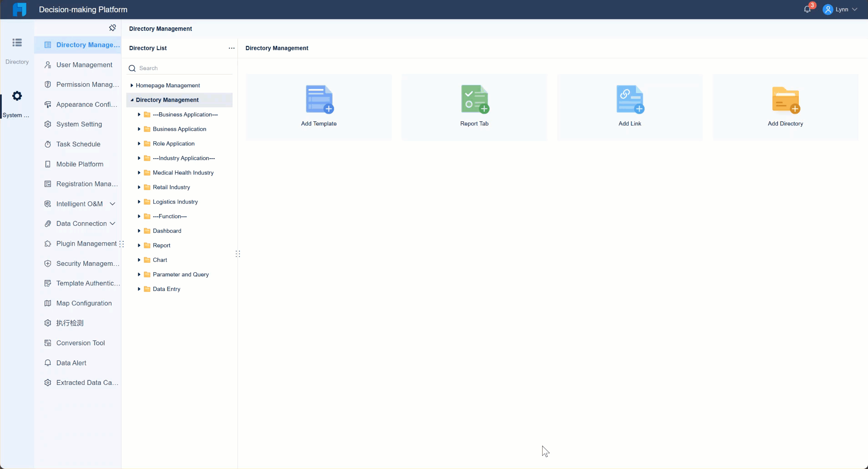868x469 pixels.
Task: Click the Add Link icon card
Action: [x=630, y=107]
